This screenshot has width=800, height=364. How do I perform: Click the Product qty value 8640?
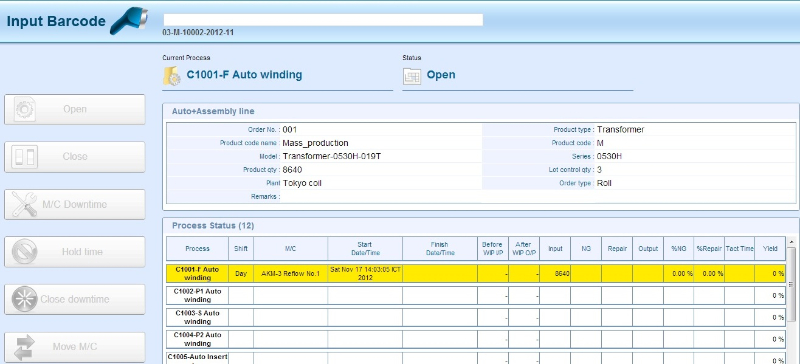tap(292, 169)
